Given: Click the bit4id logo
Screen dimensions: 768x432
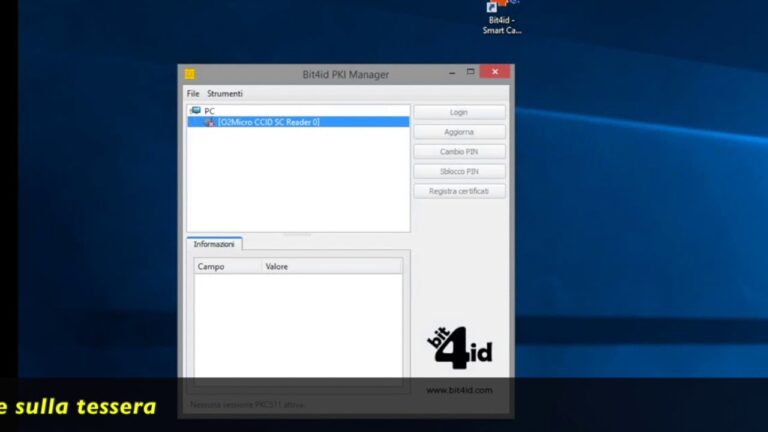Looking at the screenshot, I should tap(459, 348).
